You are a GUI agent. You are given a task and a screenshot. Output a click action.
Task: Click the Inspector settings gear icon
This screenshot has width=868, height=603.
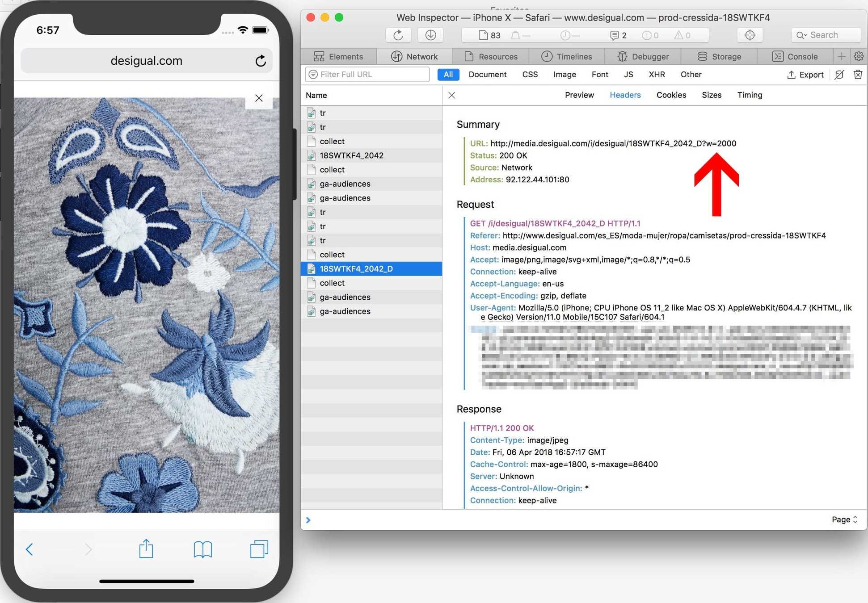tap(859, 57)
